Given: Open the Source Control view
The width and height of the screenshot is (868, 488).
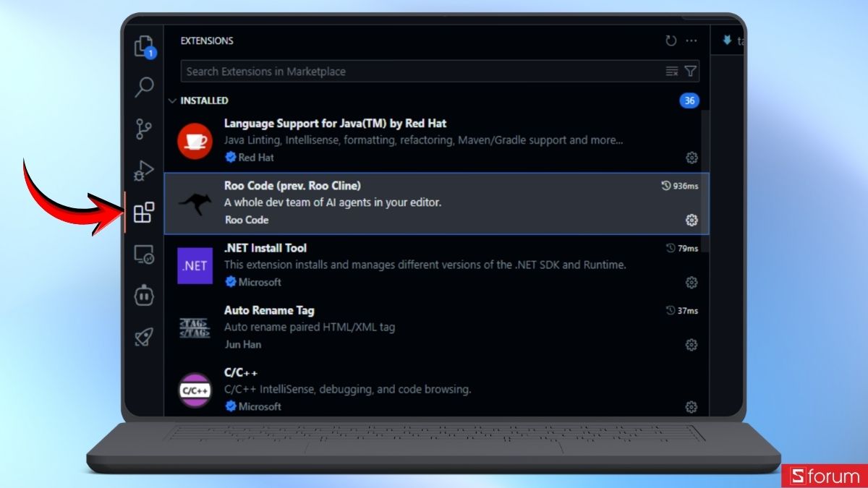Looking at the screenshot, I should (x=144, y=129).
